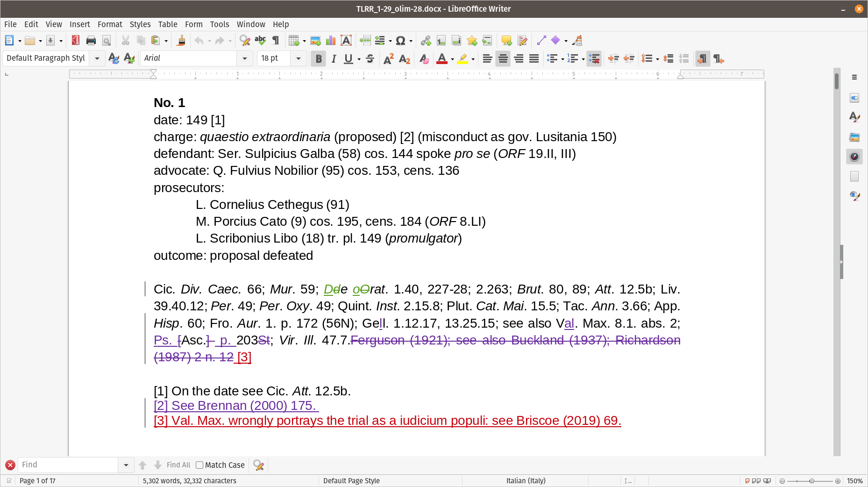The height and width of the screenshot is (487, 868).
Task: Insert a comment
Action: point(506,41)
